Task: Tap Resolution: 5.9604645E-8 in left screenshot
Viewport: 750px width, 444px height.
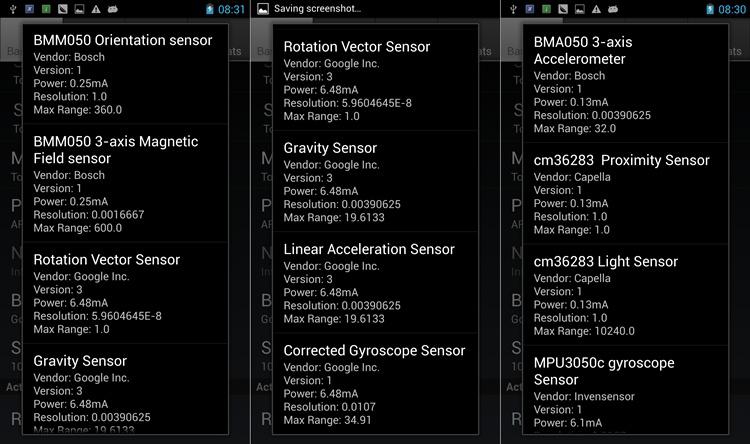Action: (x=98, y=316)
